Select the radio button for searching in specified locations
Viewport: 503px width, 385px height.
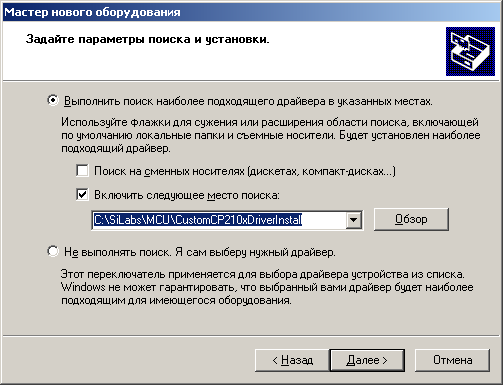pyautogui.click(x=53, y=100)
